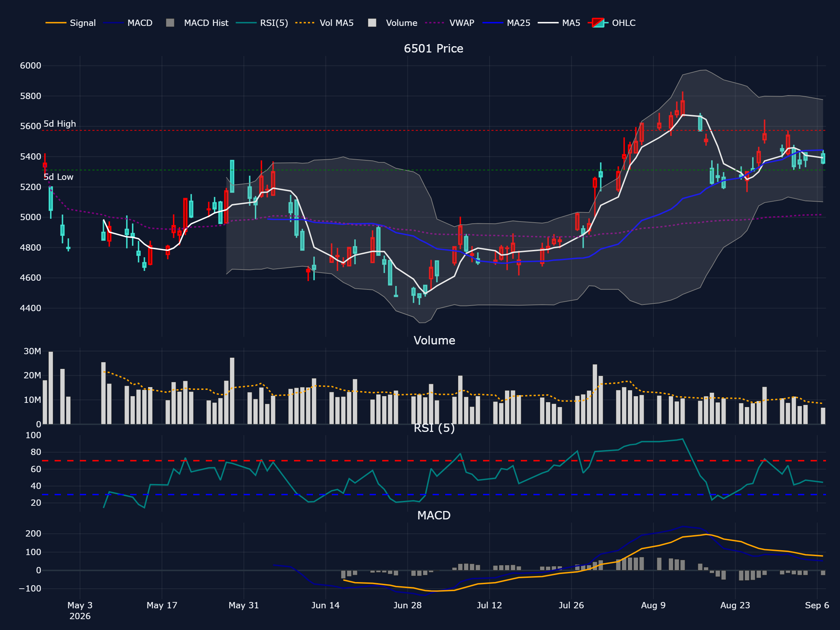Click the 60 tick on RSI axis

point(36,469)
